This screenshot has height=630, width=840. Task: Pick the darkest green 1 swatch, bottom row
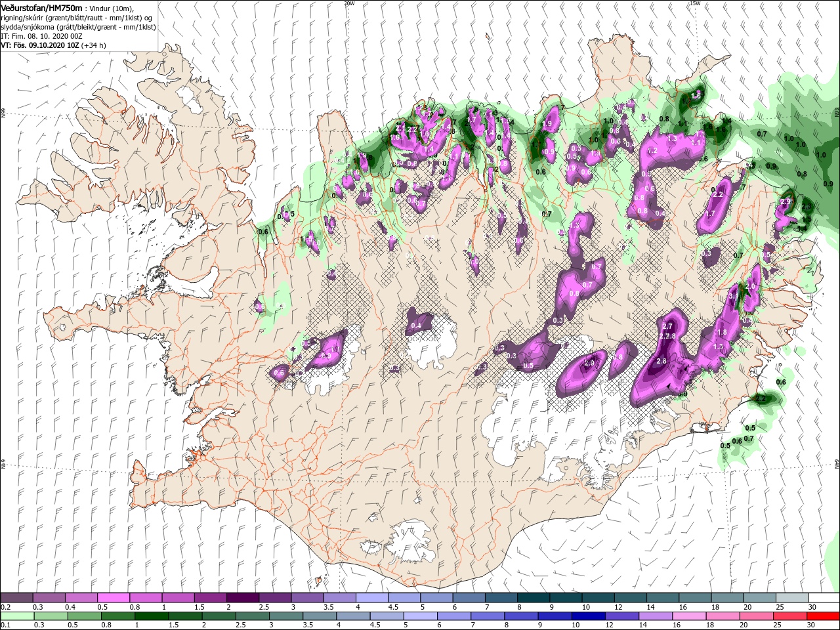coord(151,616)
